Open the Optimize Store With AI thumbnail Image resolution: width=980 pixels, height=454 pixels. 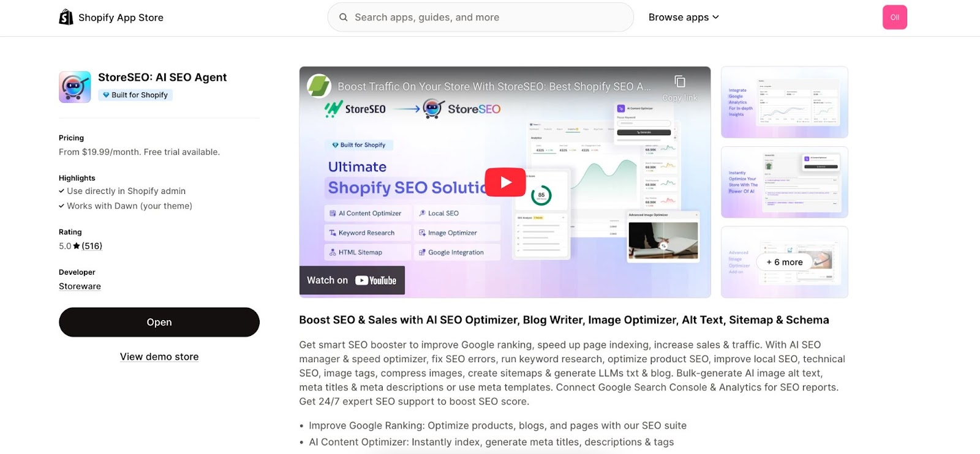(785, 182)
